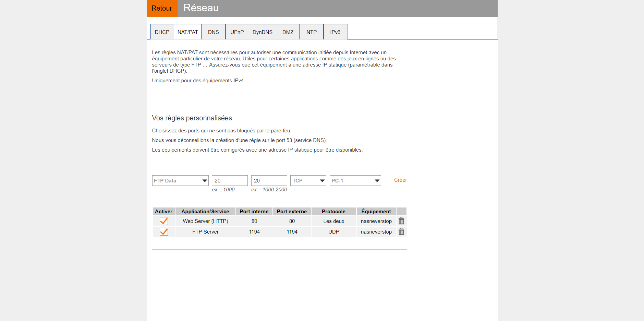
Task: Open the FTP Data application dropdown
Action: click(x=180, y=181)
